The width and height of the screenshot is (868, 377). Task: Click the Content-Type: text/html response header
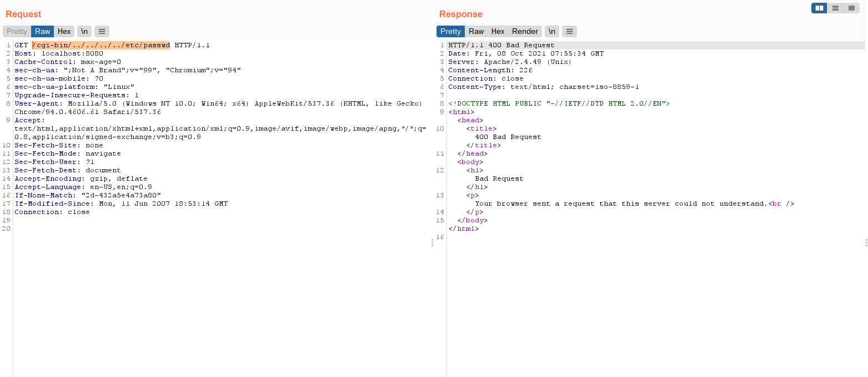point(544,87)
